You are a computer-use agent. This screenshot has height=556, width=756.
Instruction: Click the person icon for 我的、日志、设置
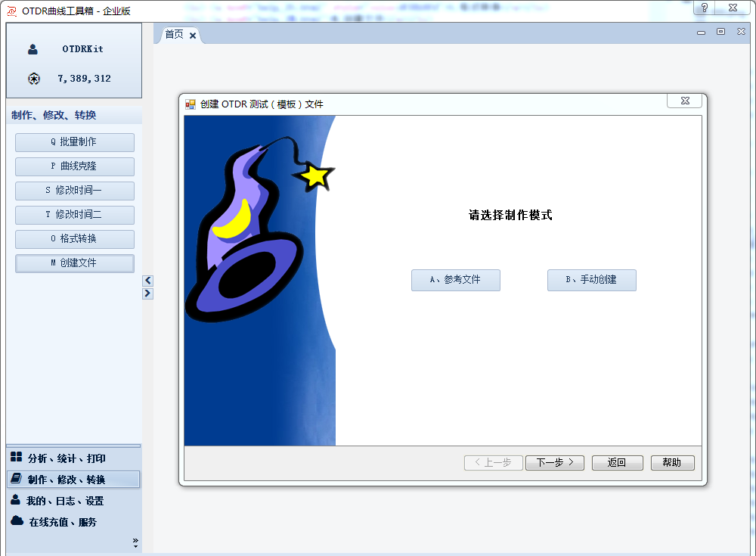click(16, 500)
